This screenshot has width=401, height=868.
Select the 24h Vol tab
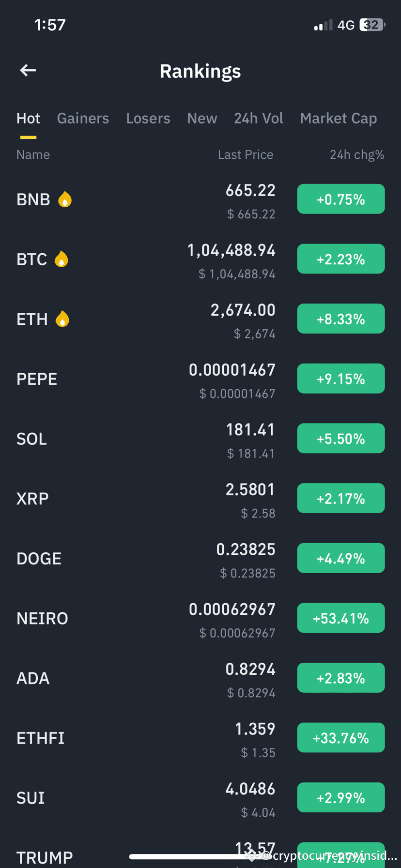[x=259, y=119]
